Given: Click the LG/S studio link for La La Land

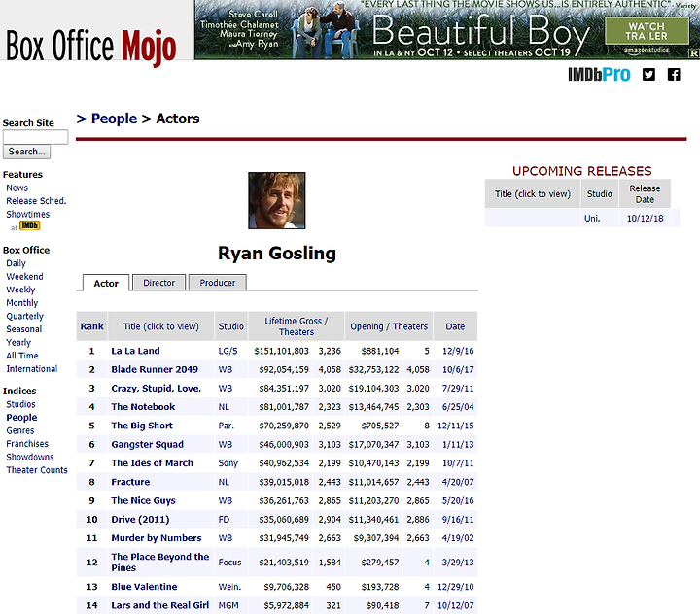Looking at the screenshot, I should tap(227, 351).
